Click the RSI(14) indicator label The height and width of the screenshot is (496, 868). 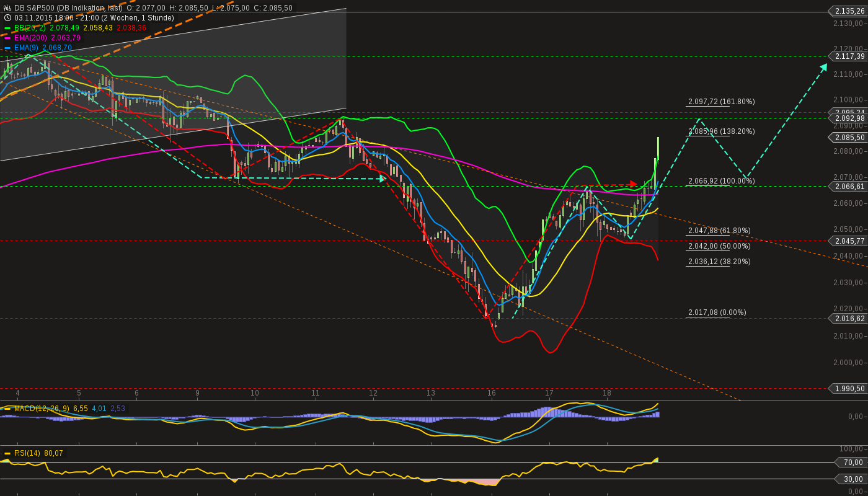click(27, 453)
